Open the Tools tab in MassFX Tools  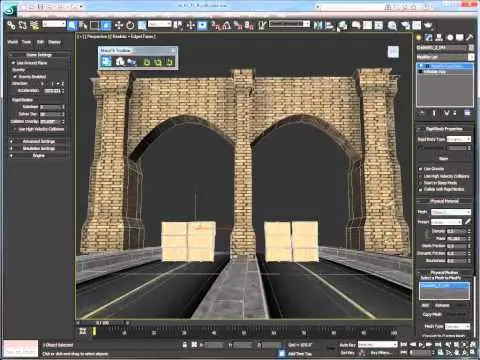(x=26, y=42)
